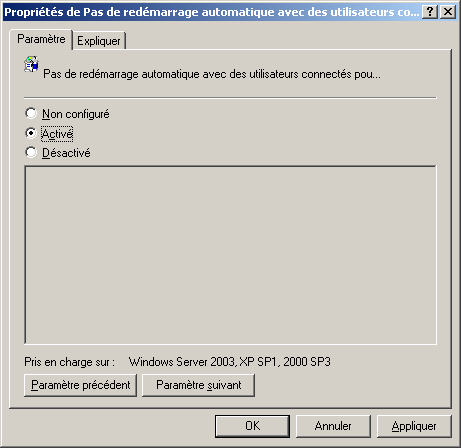
Task: Set the policy to Désactivé
Action: (31, 152)
